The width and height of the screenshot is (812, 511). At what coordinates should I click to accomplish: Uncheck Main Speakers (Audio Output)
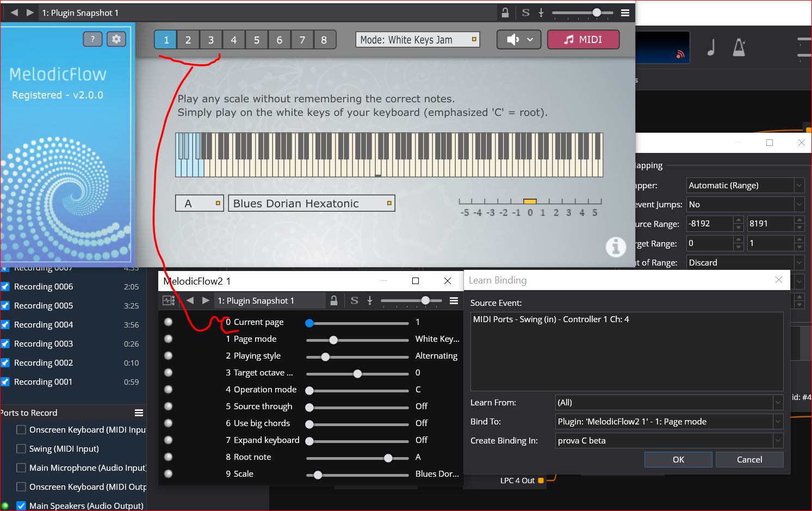(x=21, y=506)
